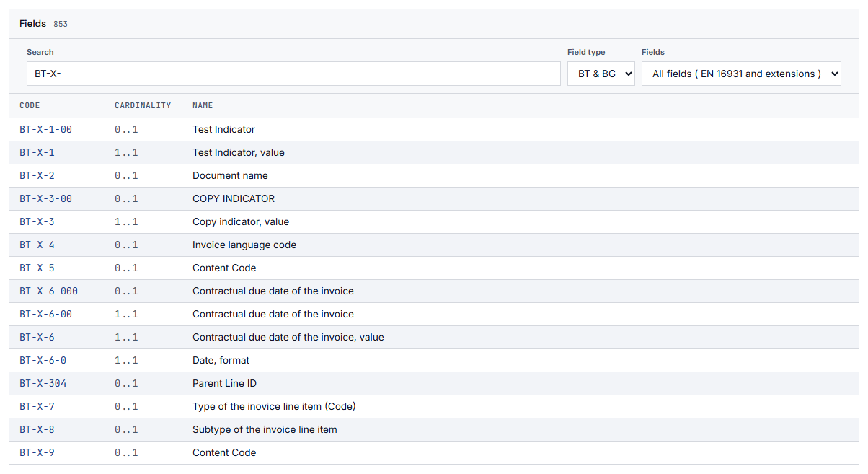Open field code BT-X-3-00
The height and width of the screenshot is (474, 868).
click(x=45, y=199)
